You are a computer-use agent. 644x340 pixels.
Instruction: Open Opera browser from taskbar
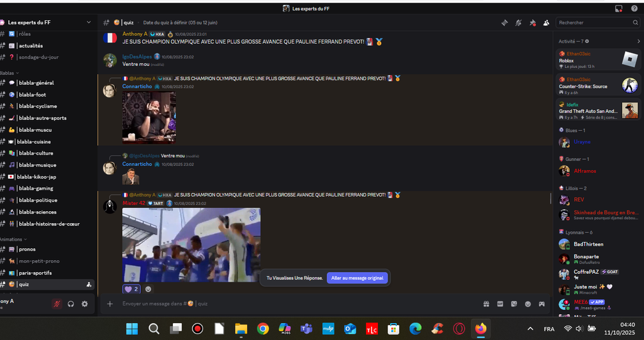pyautogui.click(x=458, y=329)
